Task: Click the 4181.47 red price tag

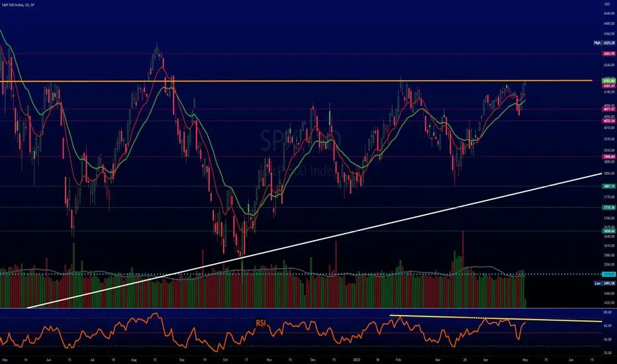Action: (609, 86)
